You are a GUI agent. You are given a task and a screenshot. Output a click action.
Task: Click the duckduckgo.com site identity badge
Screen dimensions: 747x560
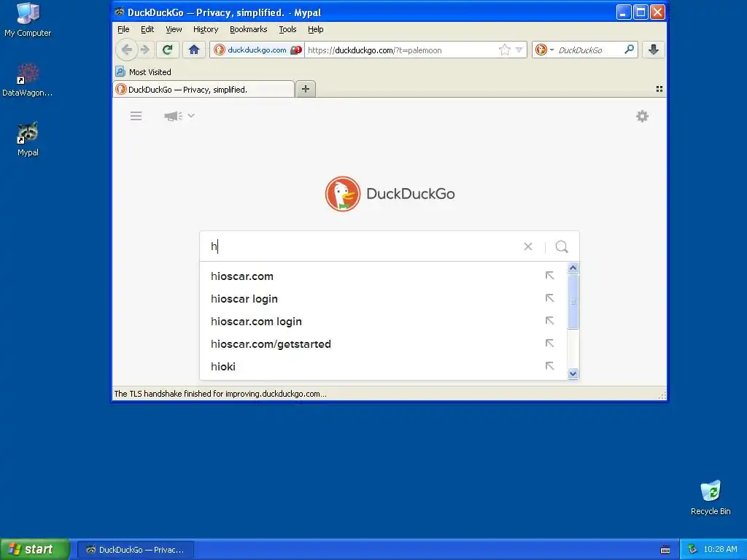pos(258,50)
